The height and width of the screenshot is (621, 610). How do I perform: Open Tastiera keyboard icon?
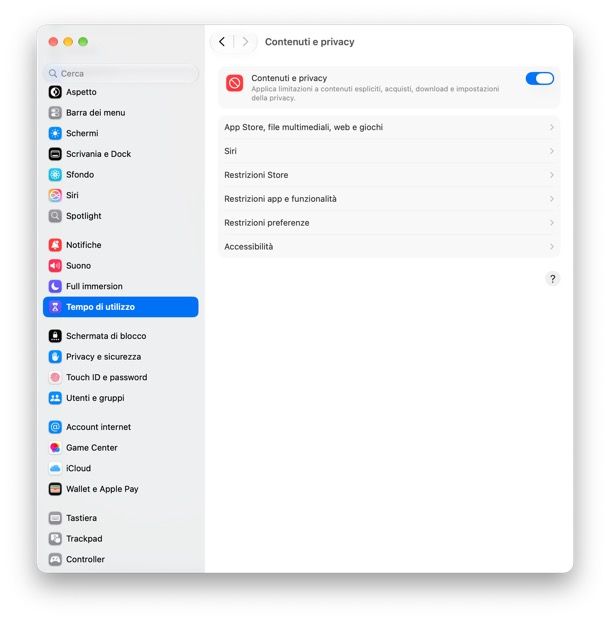click(x=55, y=518)
